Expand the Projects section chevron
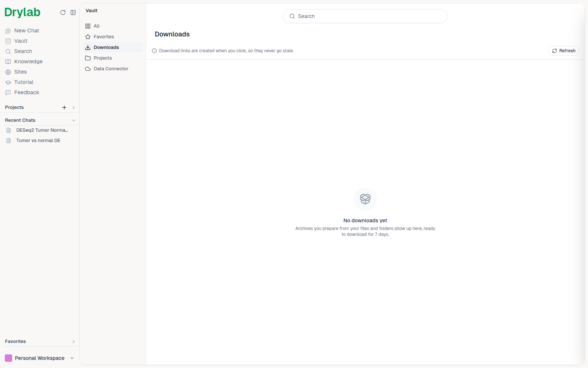This screenshot has width=588, height=368. 73,107
